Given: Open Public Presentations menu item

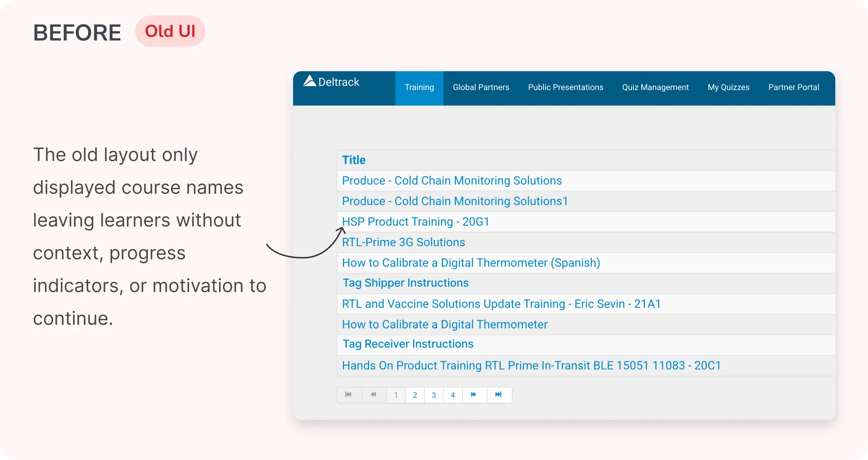Looking at the screenshot, I should [565, 88].
